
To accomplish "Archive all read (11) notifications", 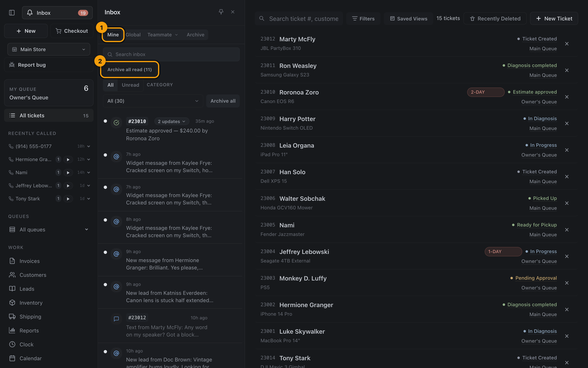I will point(129,70).
